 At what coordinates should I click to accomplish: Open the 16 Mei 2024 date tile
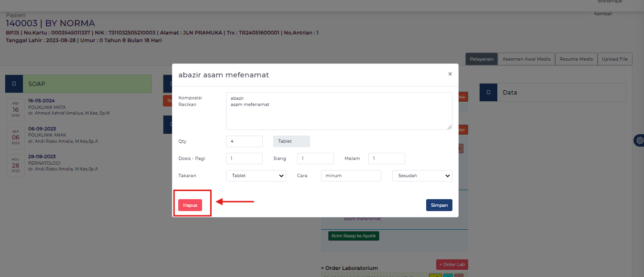[15, 109]
